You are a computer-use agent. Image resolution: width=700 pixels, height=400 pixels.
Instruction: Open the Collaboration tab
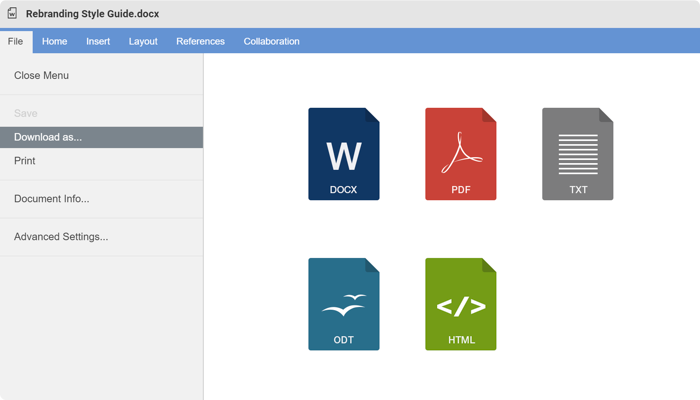271,42
